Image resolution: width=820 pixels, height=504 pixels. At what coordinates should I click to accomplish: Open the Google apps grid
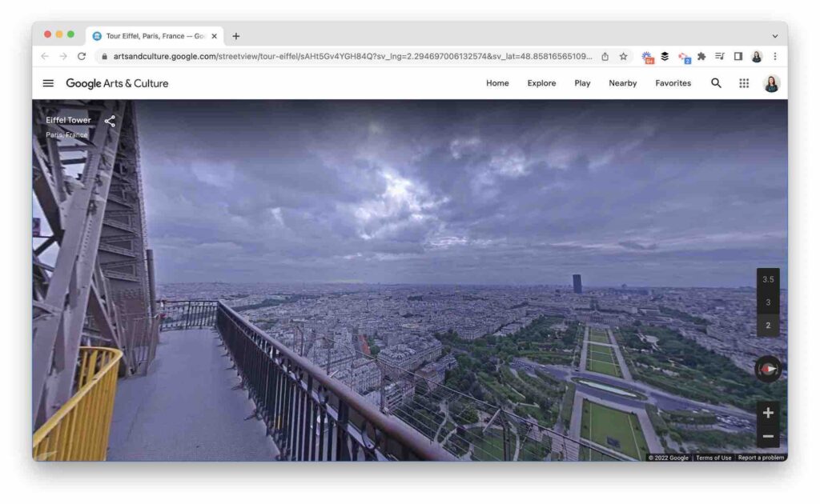point(743,82)
